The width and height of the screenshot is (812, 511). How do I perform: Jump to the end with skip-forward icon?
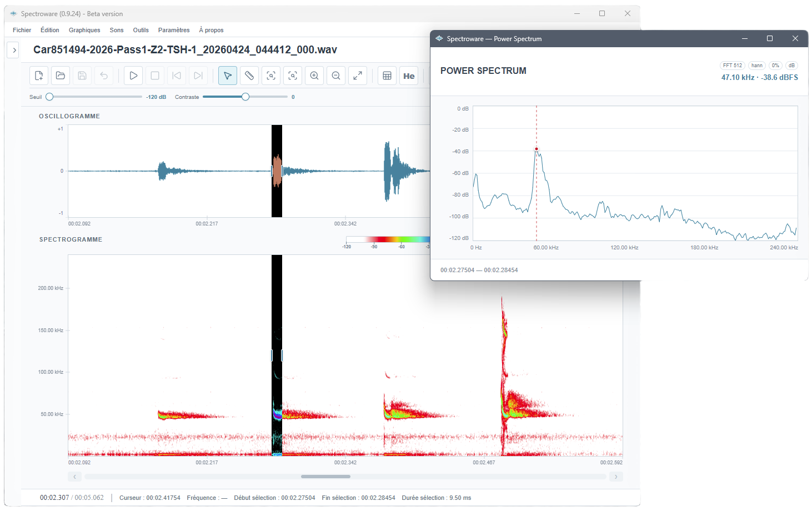coord(198,76)
